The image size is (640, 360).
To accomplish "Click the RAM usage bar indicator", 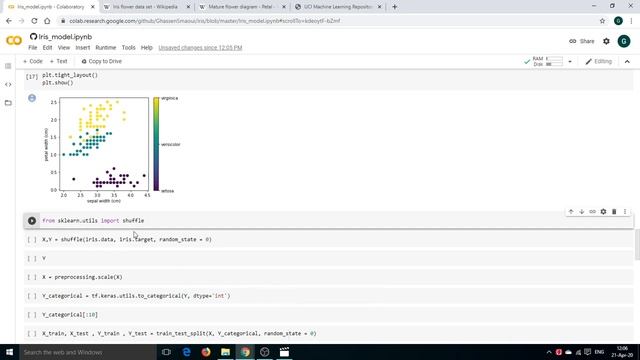I will (x=554, y=59).
